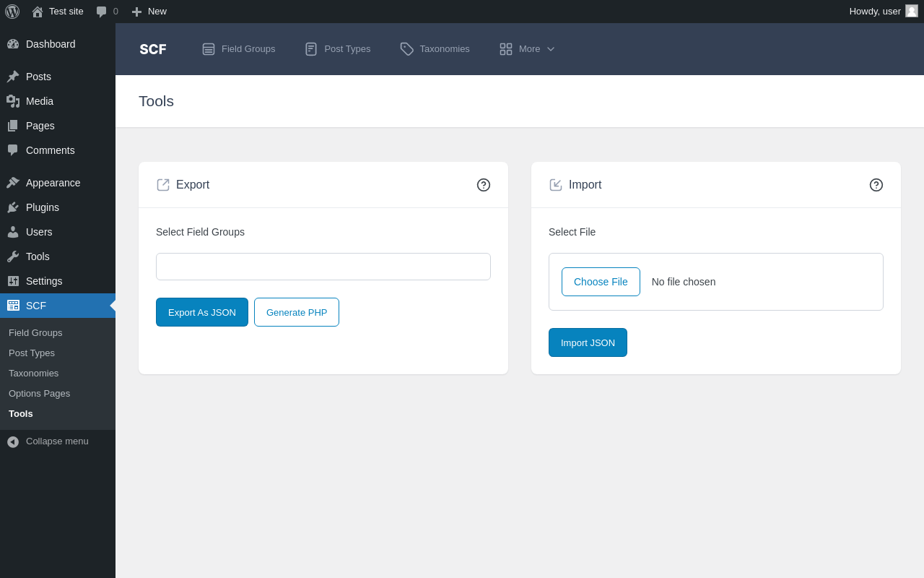Click the Dashboard gauge icon

13,44
